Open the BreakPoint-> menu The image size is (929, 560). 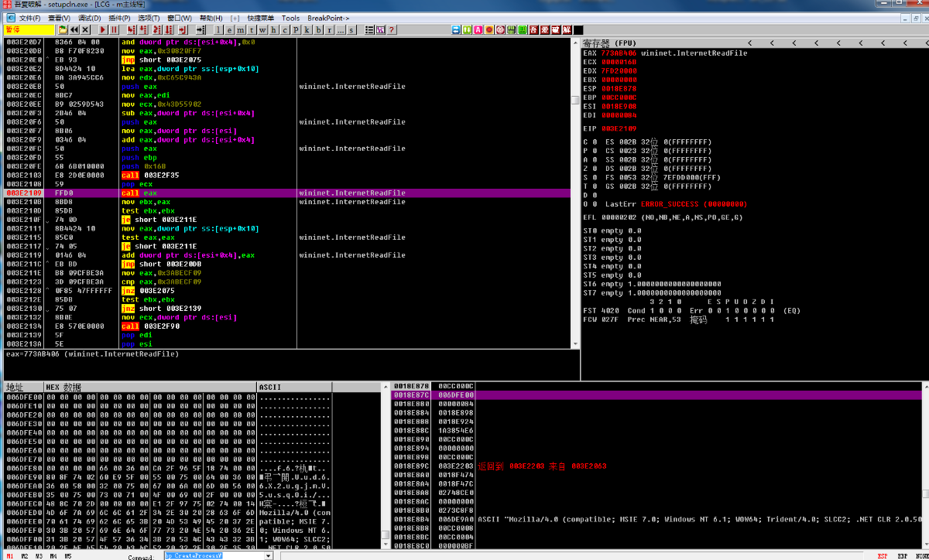pyautogui.click(x=328, y=18)
